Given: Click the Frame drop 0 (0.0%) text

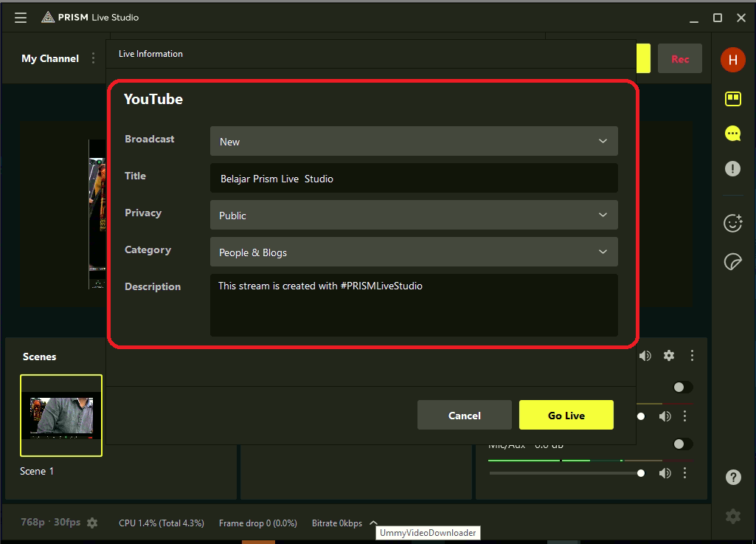Looking at the screenshot, I should (258, 523).
